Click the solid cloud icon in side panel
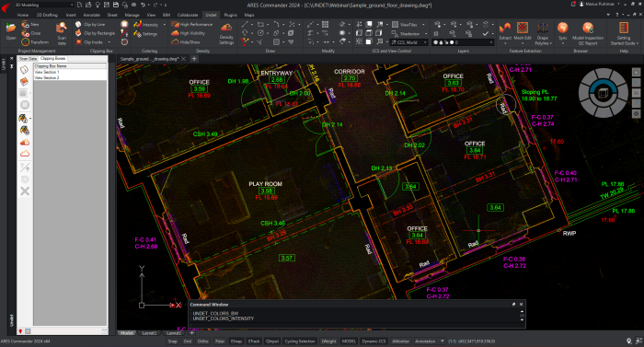 [25, 143]
